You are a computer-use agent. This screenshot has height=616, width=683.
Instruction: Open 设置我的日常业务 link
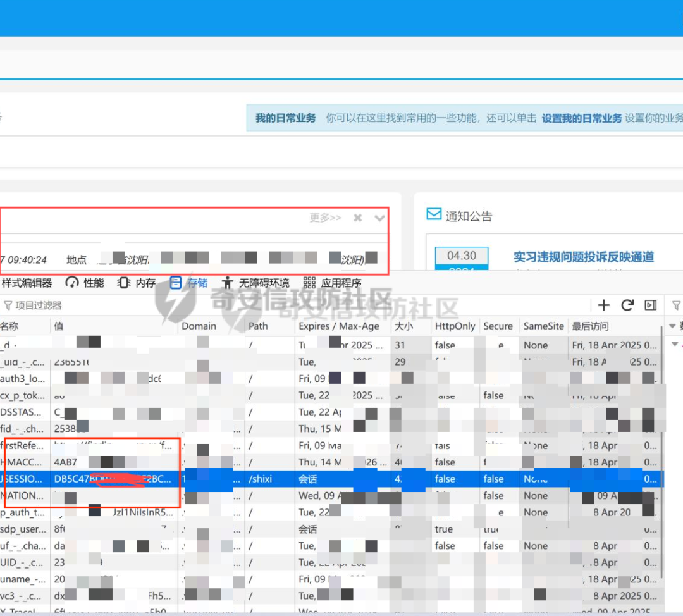coord(582,118)
